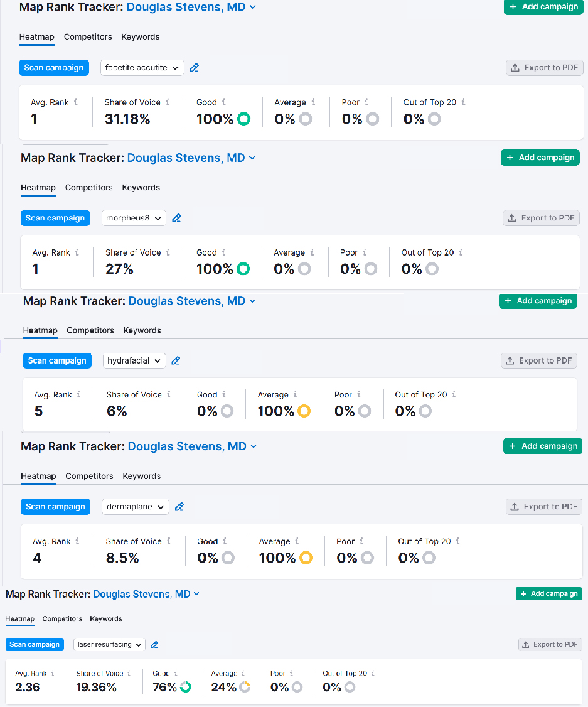Export the dermaplane report to PDF

[544, 507]
